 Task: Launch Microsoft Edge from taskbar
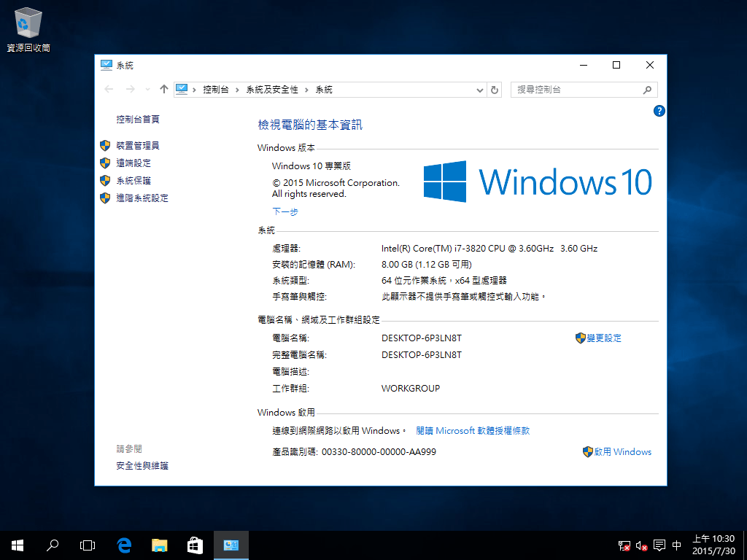124,545
